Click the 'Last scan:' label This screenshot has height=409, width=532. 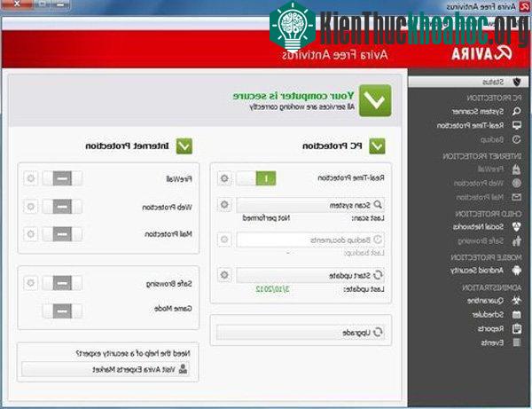(368, 218)
